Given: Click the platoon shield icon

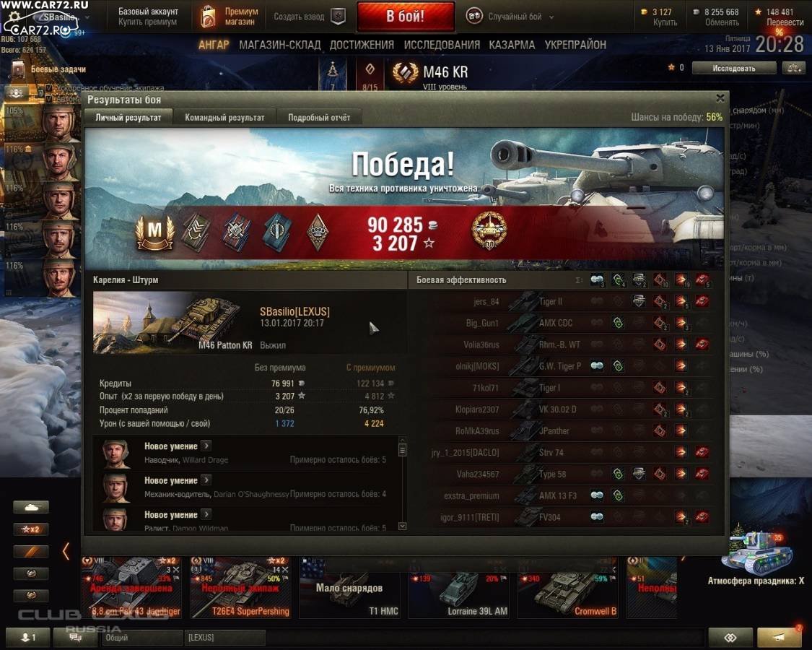Looking at the screenshot, I should click(339, 17).
